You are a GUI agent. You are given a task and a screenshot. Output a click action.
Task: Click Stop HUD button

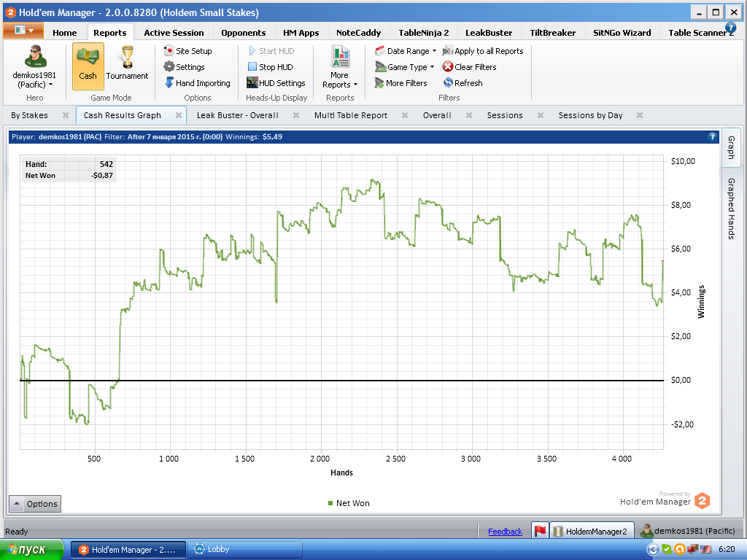(270, 67)
